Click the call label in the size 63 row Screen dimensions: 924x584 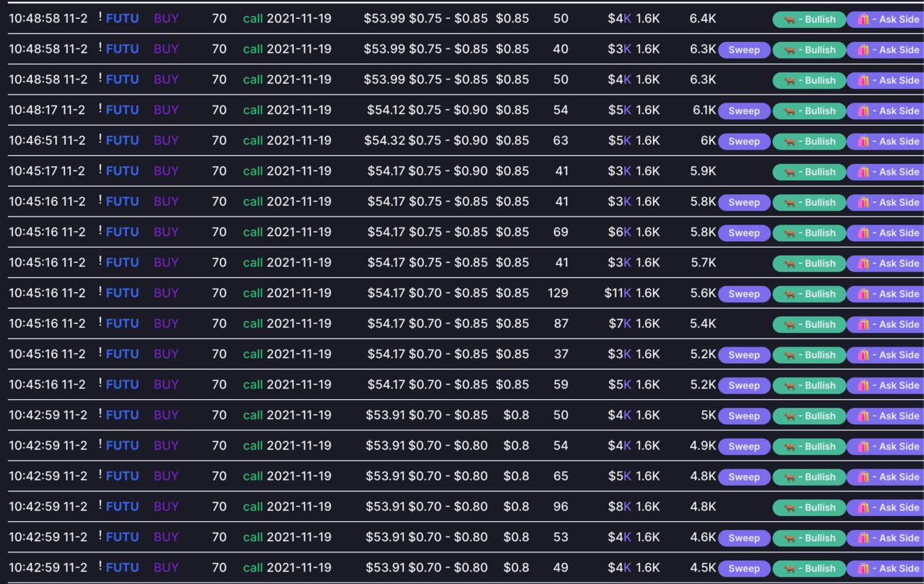(x=253, y=141)
